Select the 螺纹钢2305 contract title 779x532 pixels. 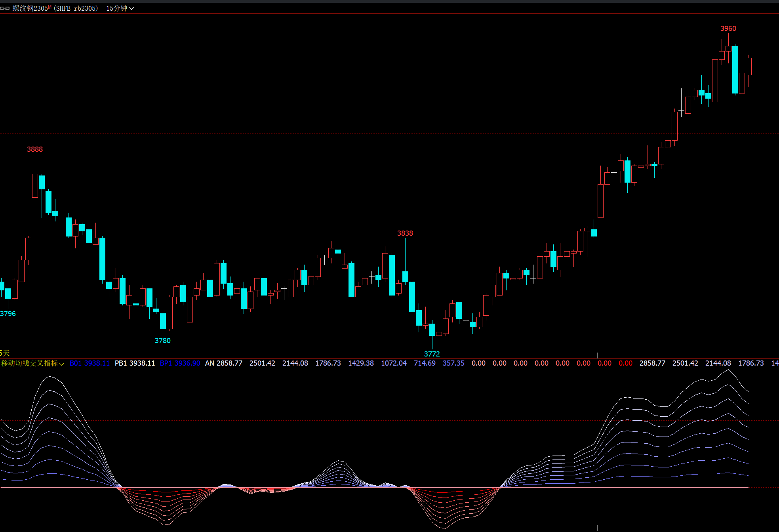[x=30, y=8]
